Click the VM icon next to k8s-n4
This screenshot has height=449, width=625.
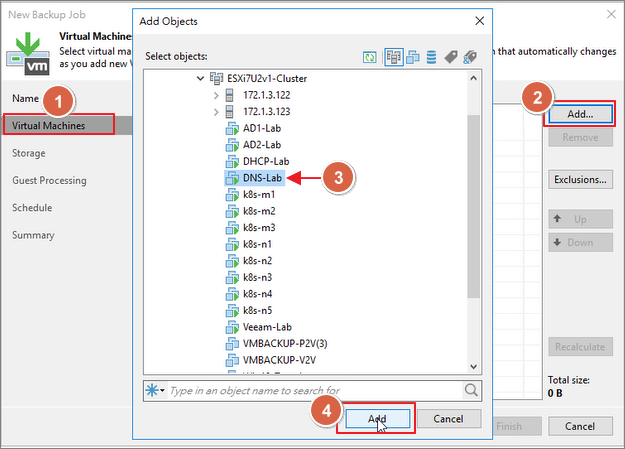click(232, 294)
